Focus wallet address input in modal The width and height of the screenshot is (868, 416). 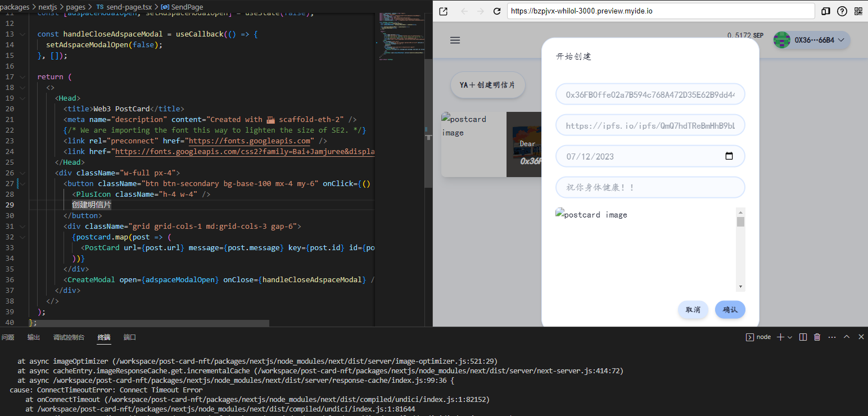click(x=650, y=94)
